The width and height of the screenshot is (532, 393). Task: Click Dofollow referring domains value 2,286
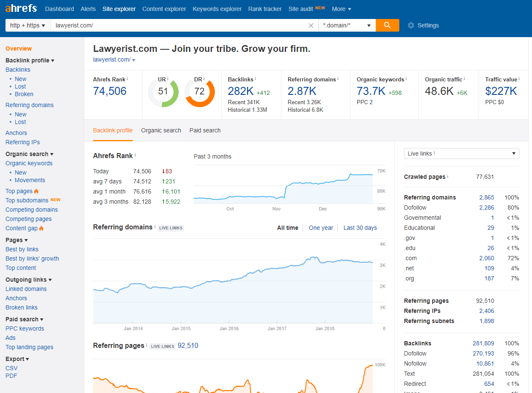(487, 207)
